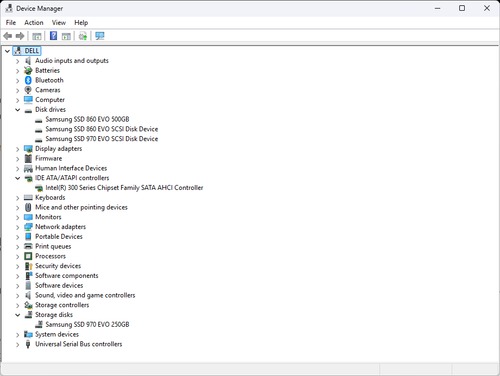Open the Action menu
Viewport: 500px width, 376px height.
tap(34, 23)
